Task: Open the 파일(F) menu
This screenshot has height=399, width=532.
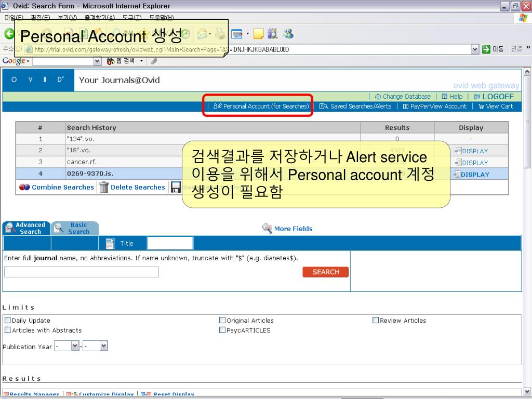Action: (14, 18)
